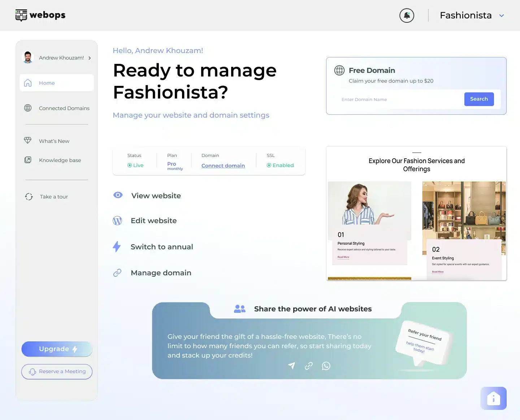Click the Connect domain link

pos(223,166)
